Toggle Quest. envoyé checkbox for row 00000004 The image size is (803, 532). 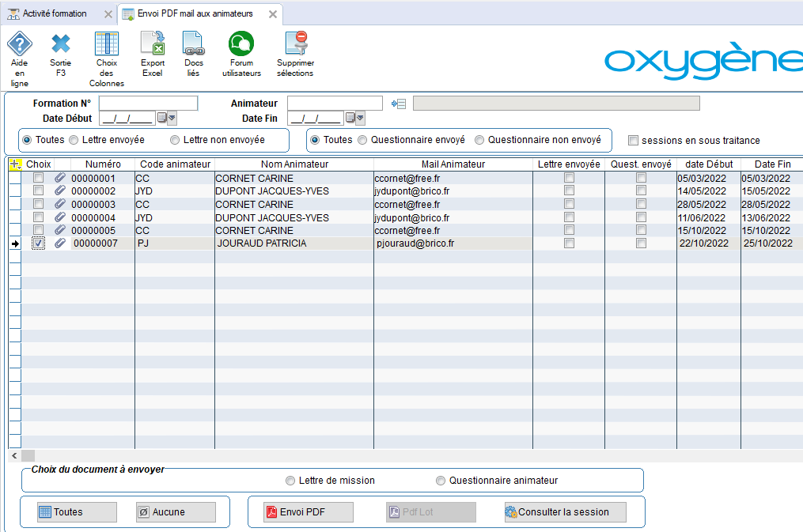pyautogui.click(x=641, y=217)
